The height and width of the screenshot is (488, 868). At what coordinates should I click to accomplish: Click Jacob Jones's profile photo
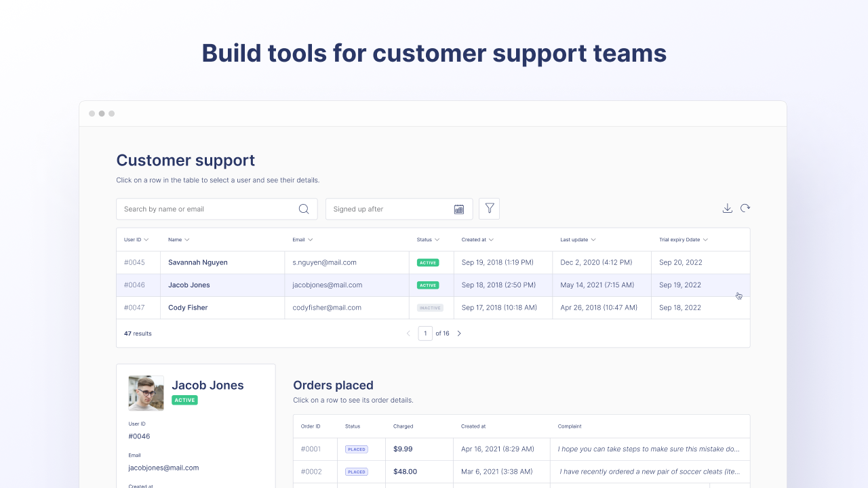(x=146, y=393)
